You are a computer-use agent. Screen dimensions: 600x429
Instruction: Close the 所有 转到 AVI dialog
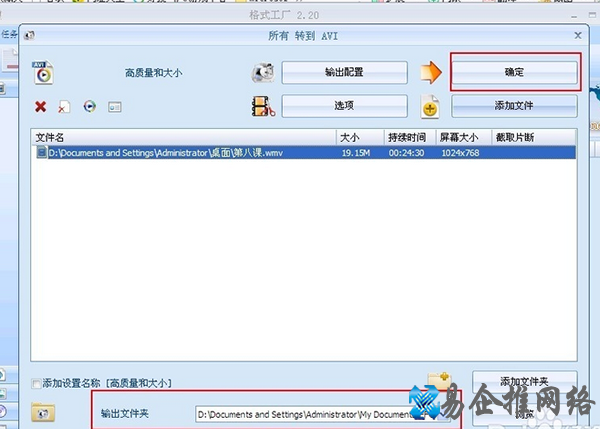pyautogui.click(x=578, y=36)
